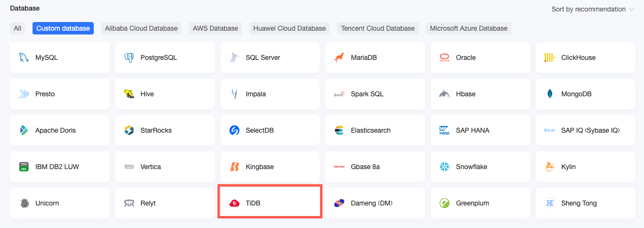Click the SelectDB blue circle icon
644x228 pixels.
click(x=234, y=130)
